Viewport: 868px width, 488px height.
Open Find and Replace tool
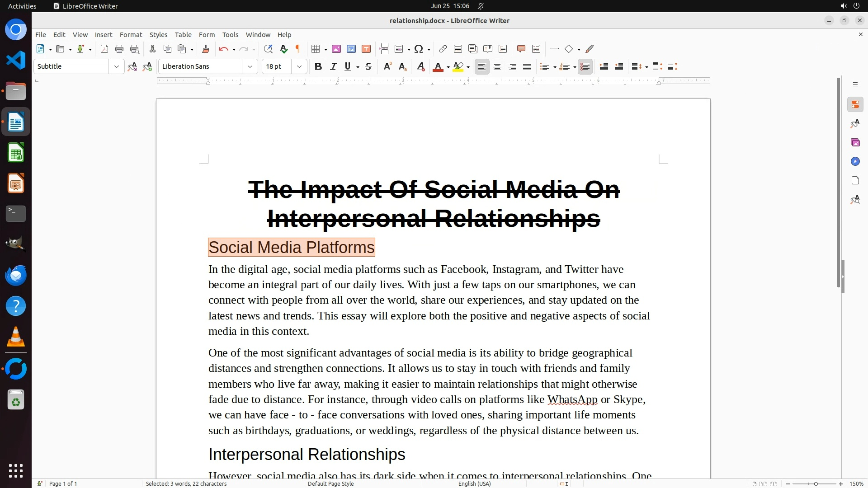(268, 49)
